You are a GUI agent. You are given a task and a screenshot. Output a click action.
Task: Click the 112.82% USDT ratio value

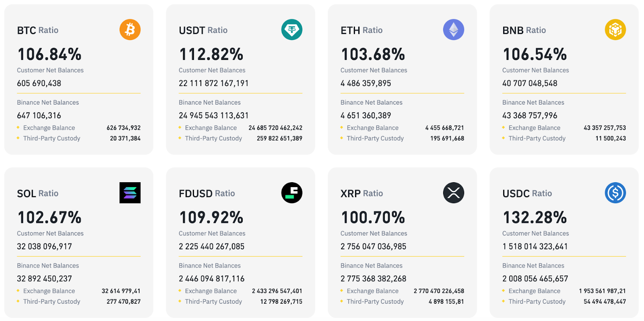(x=211, y=54)
